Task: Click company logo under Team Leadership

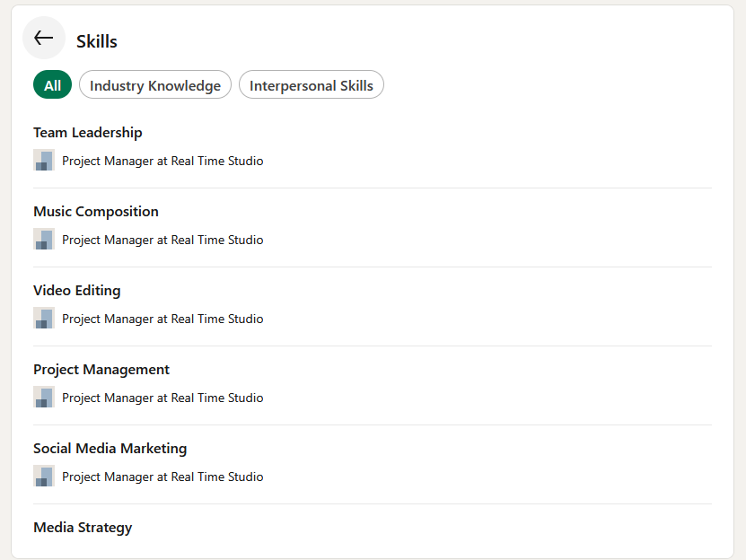Action: [x=44, y=160]
